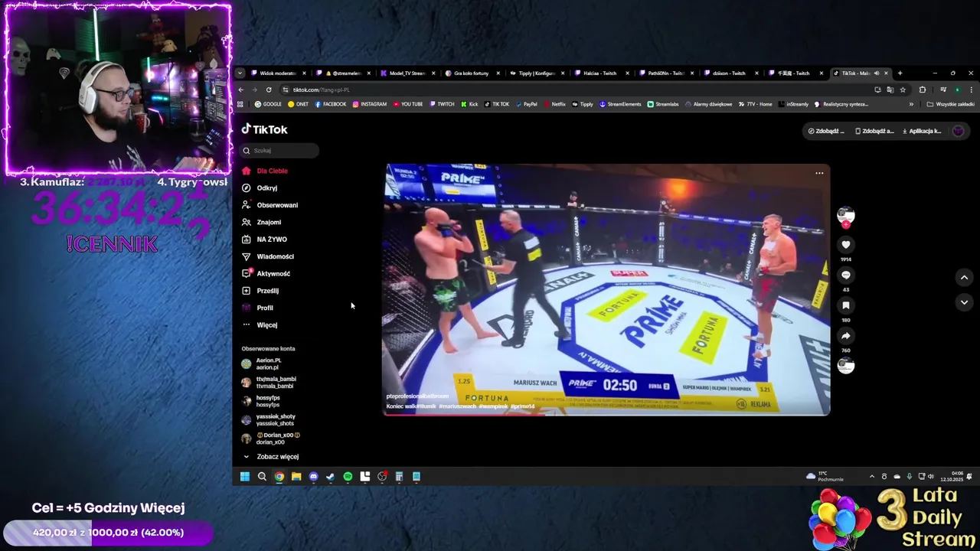Open File Explorer from the taskbar
Viewport: 980px width, 551px height.
(296, 477)
